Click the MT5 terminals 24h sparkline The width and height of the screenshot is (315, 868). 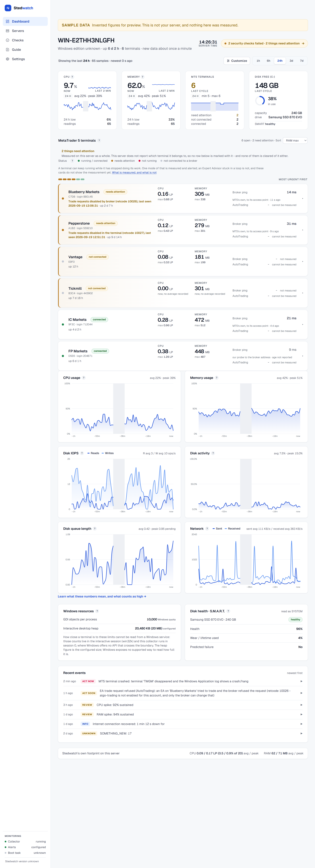tap(215, 106)
